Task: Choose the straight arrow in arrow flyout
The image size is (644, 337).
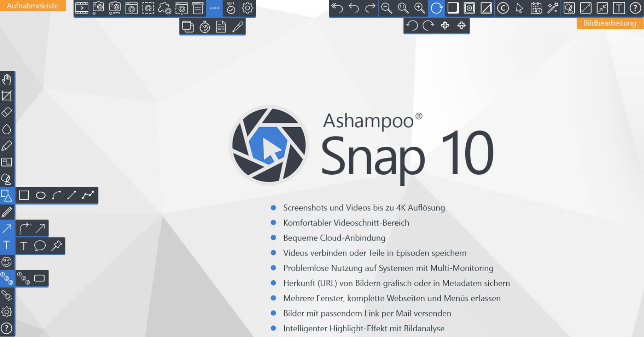Action: [40, 228]
